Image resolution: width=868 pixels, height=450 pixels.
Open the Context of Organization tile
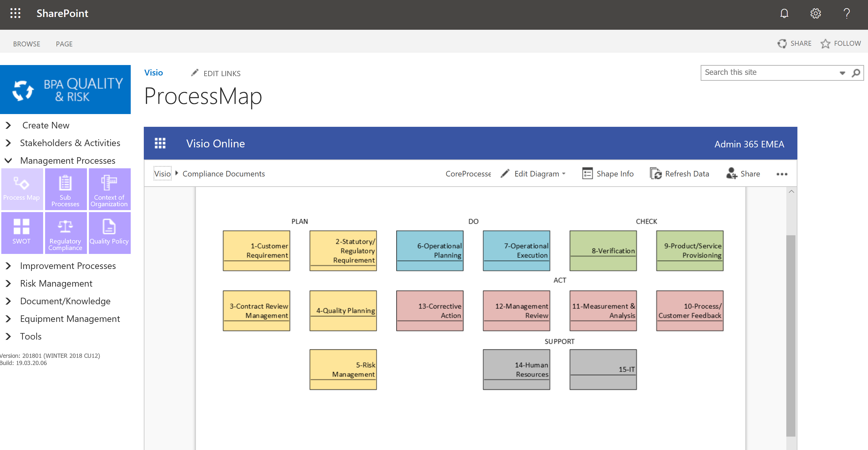pyautogui.click(x=109, y=189)
